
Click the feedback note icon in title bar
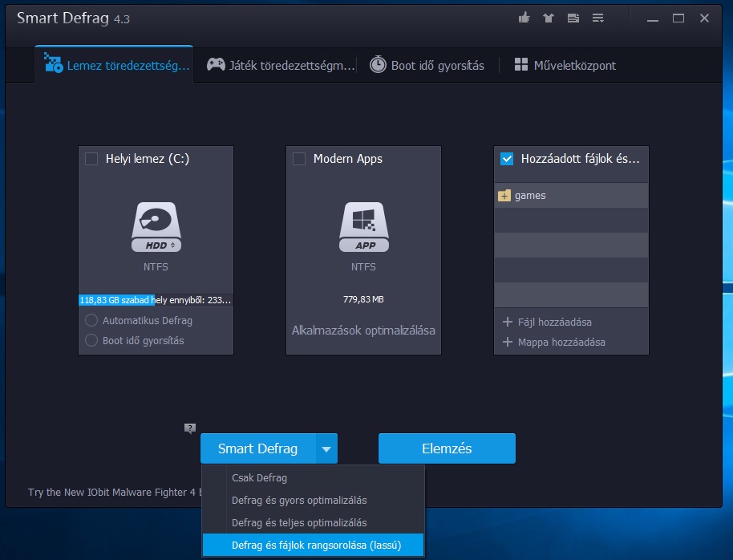(x=573, y=18)
